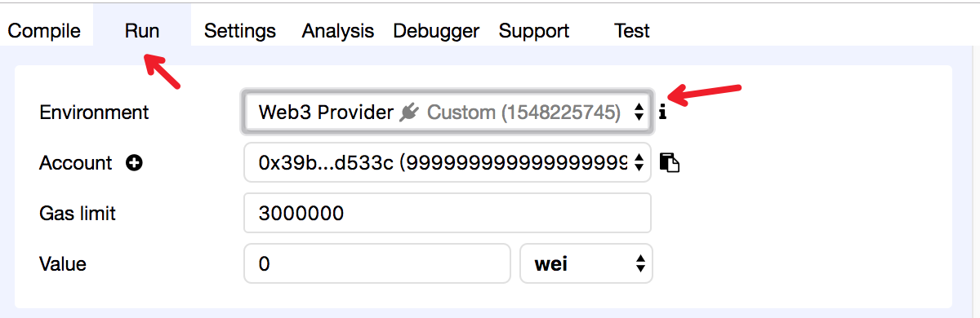Go to the Analysis tab
The width and height of the screenshot is (980, 318).
(338, 31)
